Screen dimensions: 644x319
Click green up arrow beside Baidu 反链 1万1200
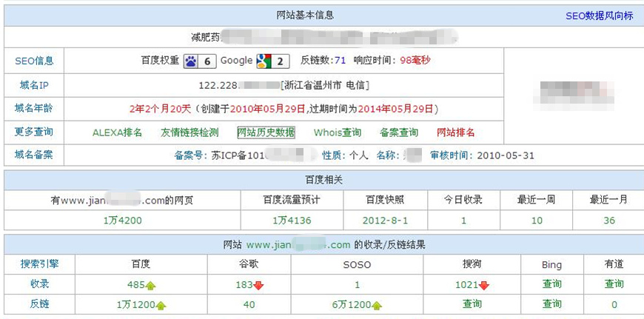pyautogui.click(x=161, y=305)
